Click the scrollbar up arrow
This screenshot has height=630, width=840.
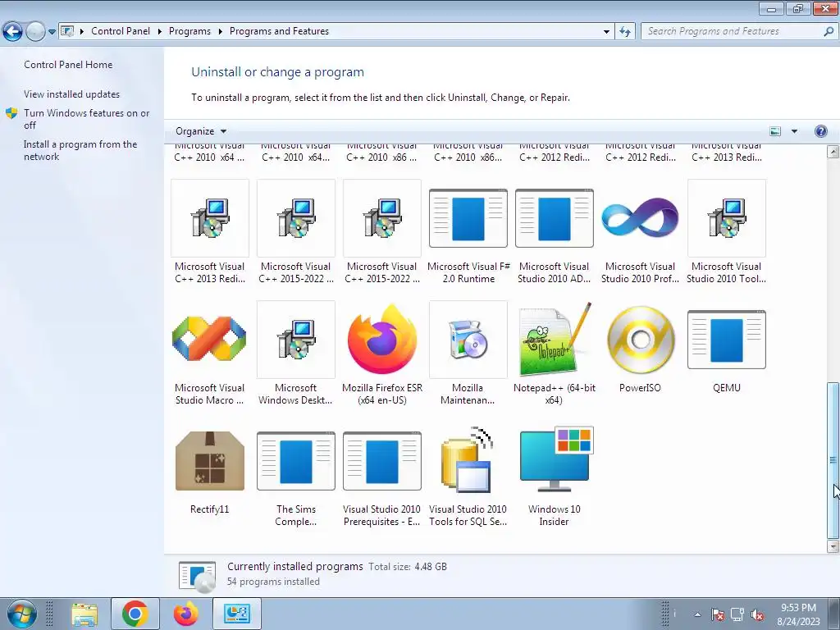coord(833,152)
